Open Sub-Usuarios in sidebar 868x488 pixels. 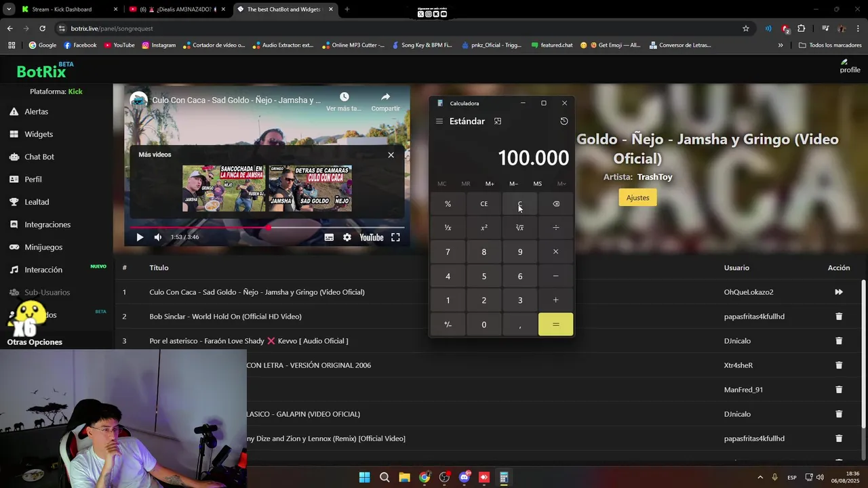(40, 292)
